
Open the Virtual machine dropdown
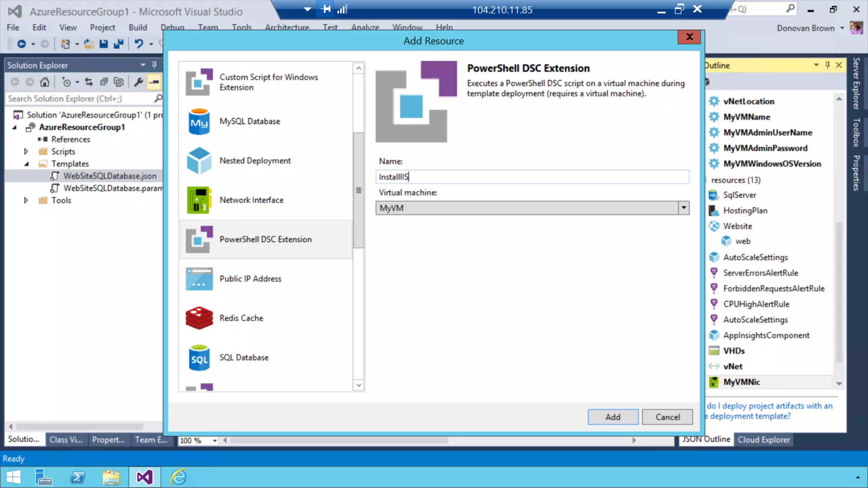pos(683,208)
